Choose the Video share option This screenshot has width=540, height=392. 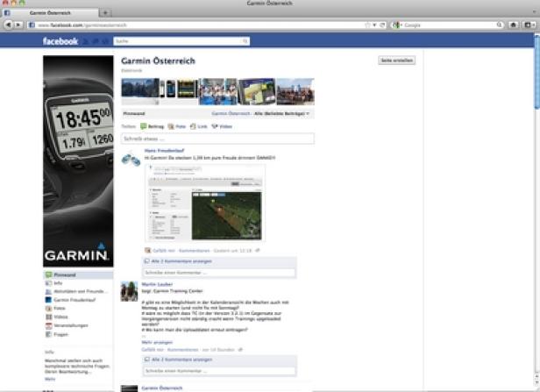pyautogui.click(x=222, y=126)
